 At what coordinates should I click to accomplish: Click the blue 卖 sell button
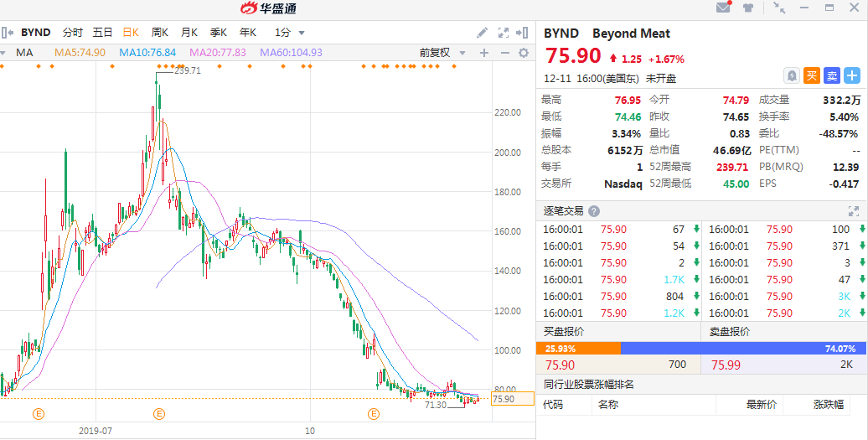tap(831, 75)
